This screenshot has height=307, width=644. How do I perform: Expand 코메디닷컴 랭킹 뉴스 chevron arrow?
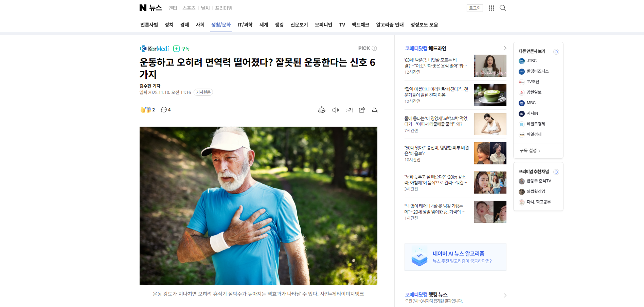pyautogui.click(x=505, y=295)
